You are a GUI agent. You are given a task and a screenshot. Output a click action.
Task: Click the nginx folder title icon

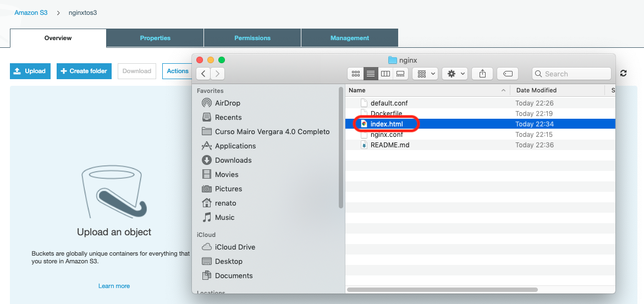tap(393, 60)
